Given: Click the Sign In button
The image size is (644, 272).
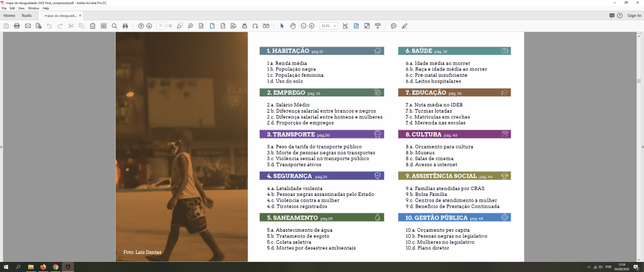Looking at the screenshot, I should point(634,15).
